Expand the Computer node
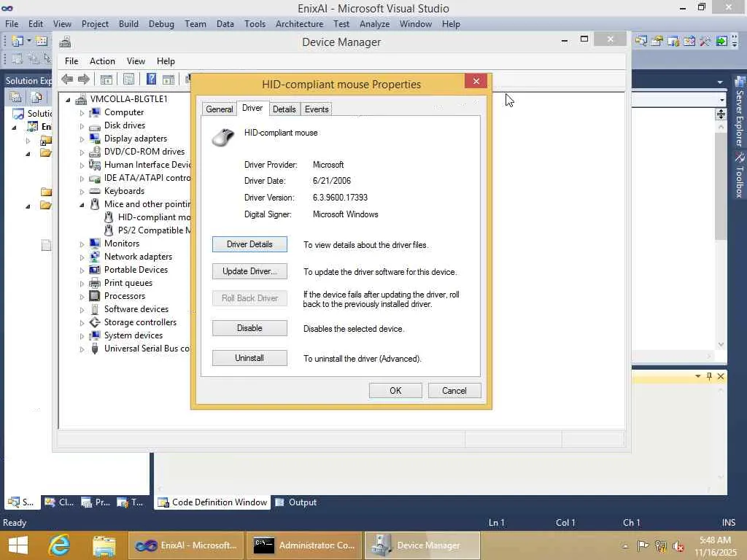This screenshot has height=560, width=747. (x=82, y=113)
